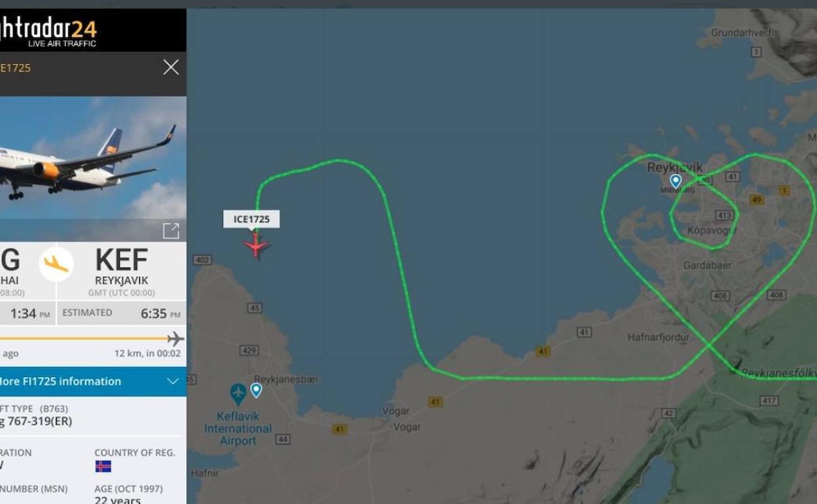Expand More FI1725 information section
The width and height of the screenshot is (817, 504).
pos(93,381)
